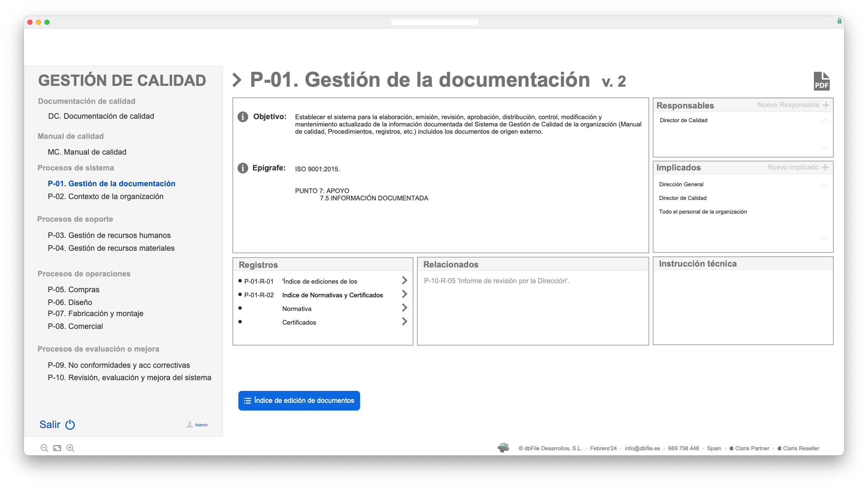Click the arrow icon beside the P-01 title
The width and height of the screenshot is (868, 487).
click(237, 80)
